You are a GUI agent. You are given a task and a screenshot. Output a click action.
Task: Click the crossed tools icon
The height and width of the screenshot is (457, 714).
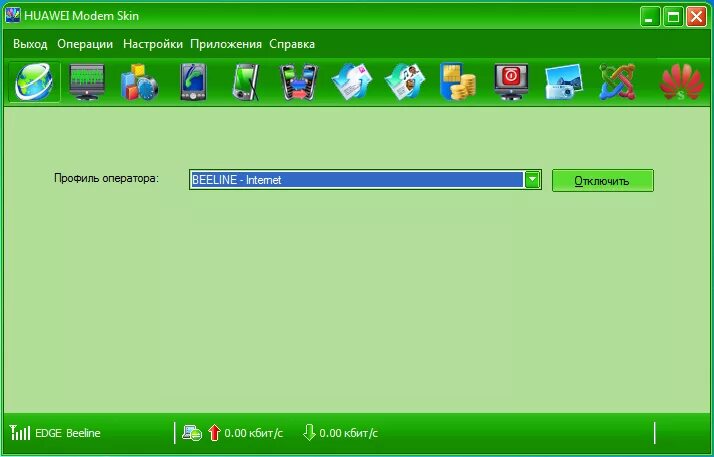click(x=617, y=82)
